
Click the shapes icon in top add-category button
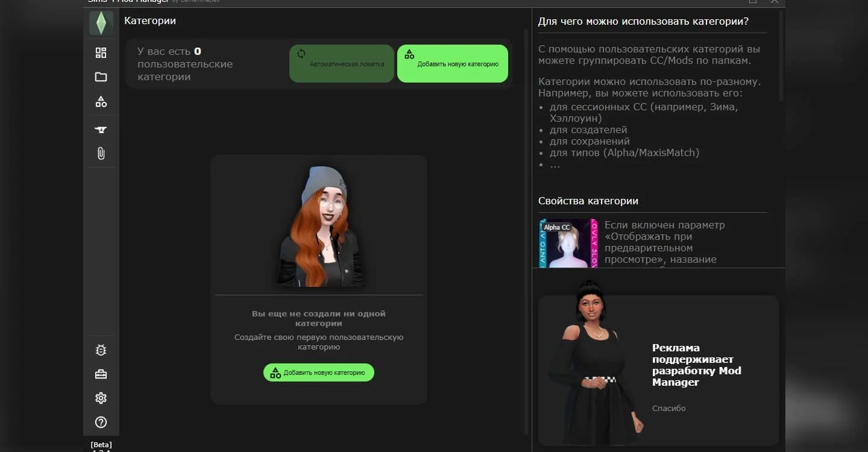point(409,54)
